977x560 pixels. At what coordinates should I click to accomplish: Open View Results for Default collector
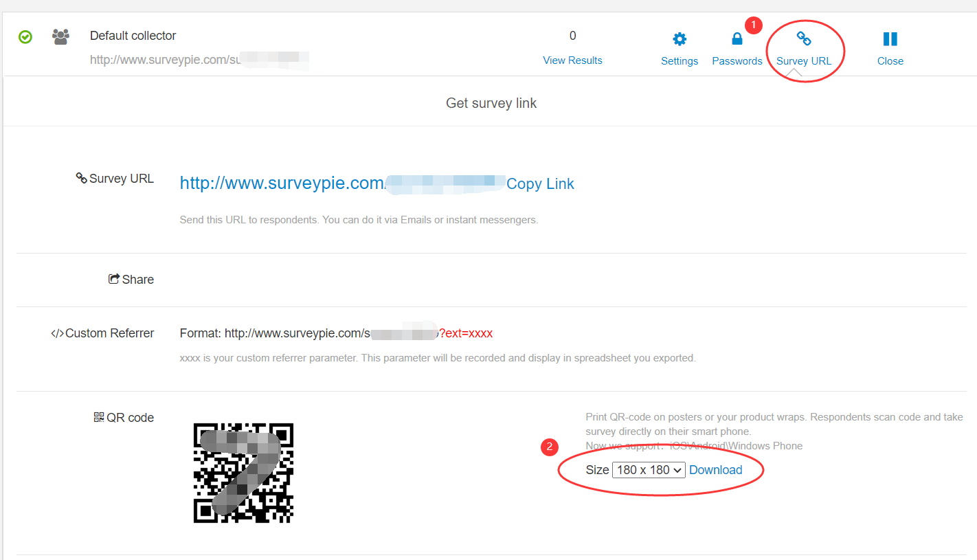tap(572, 60)
